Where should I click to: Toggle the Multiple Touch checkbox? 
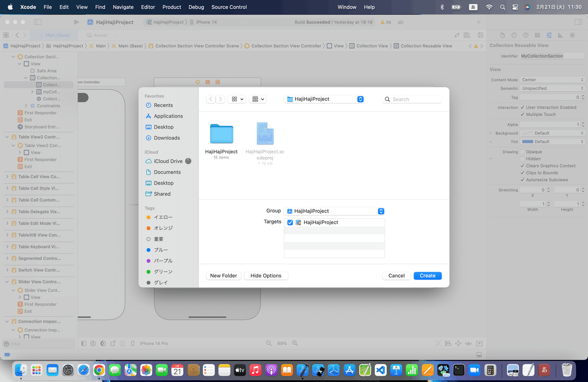tap(522, 114)
